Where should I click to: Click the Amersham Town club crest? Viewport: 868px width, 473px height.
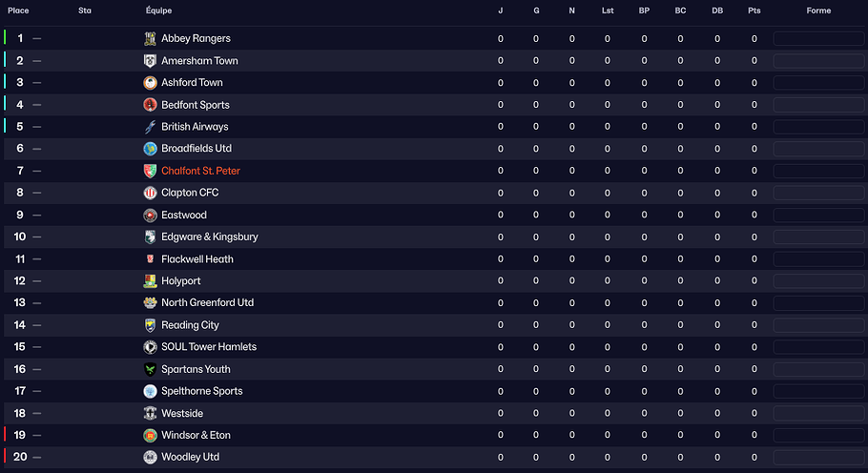tap(150, 61)
